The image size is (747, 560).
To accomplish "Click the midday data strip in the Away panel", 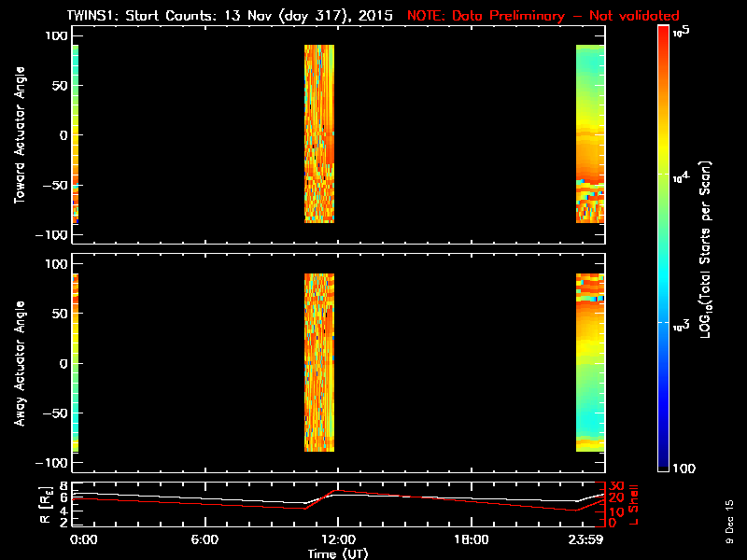I will [x=319, y=362].
